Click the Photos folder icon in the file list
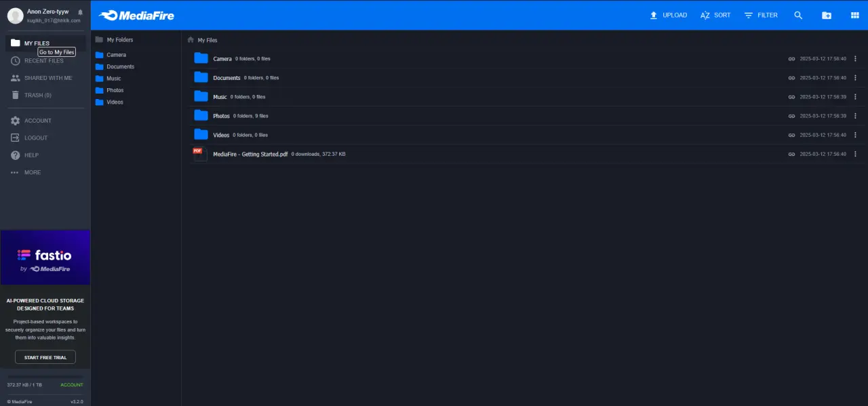Screen dimensions: 868x406 pyautogui.click(x=201, y=115)
